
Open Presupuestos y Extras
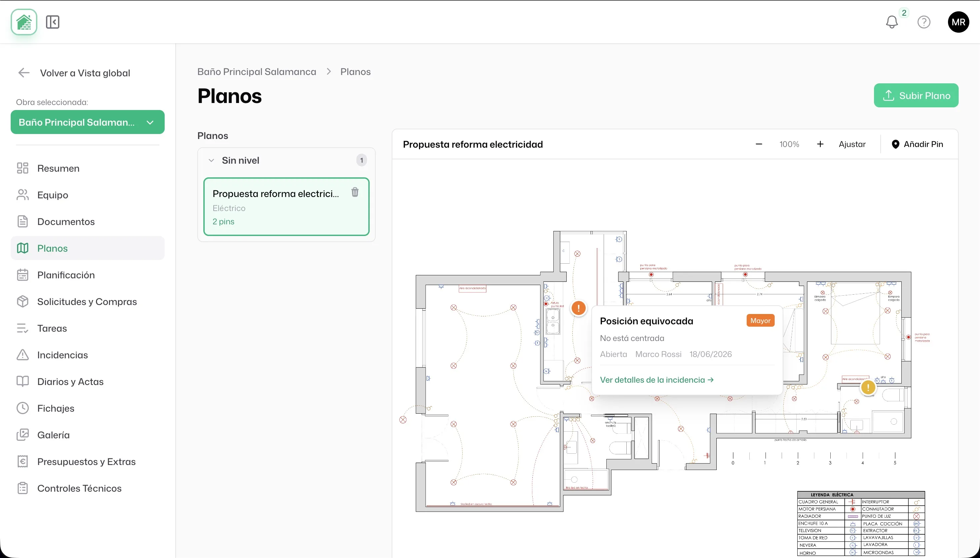(87, 461)
